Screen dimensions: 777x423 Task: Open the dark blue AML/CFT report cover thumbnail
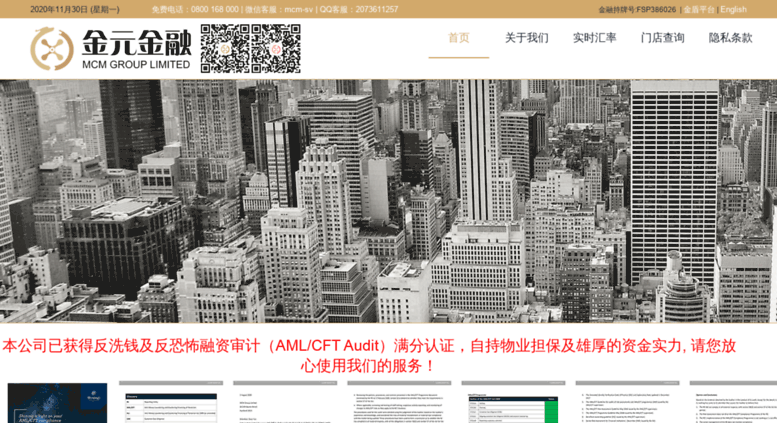(x=57, y=403)
